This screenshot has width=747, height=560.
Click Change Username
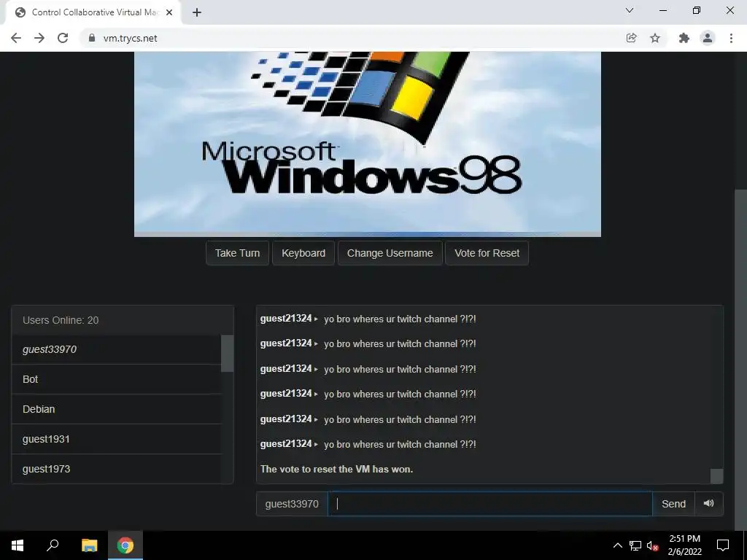pyautogui.click(x=390, y=253)
